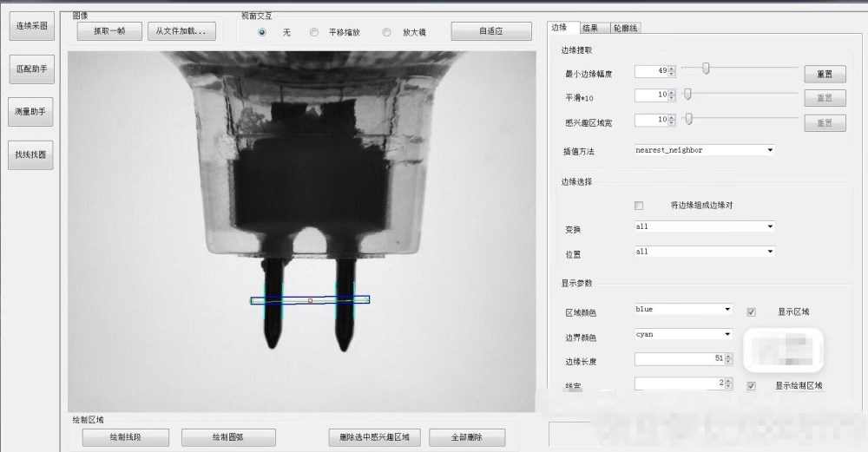Click the 平滑*10 spinner arrows

click(672, 95)
